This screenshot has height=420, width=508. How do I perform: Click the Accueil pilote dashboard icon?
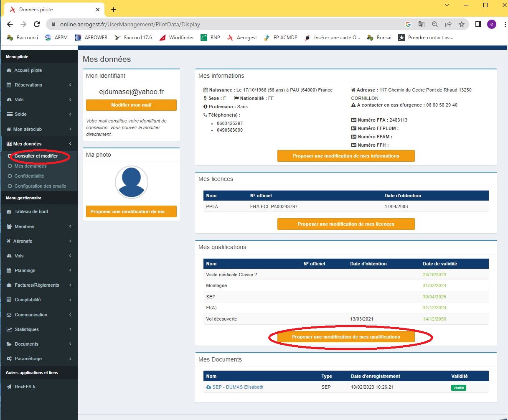(x=9, y=71)
